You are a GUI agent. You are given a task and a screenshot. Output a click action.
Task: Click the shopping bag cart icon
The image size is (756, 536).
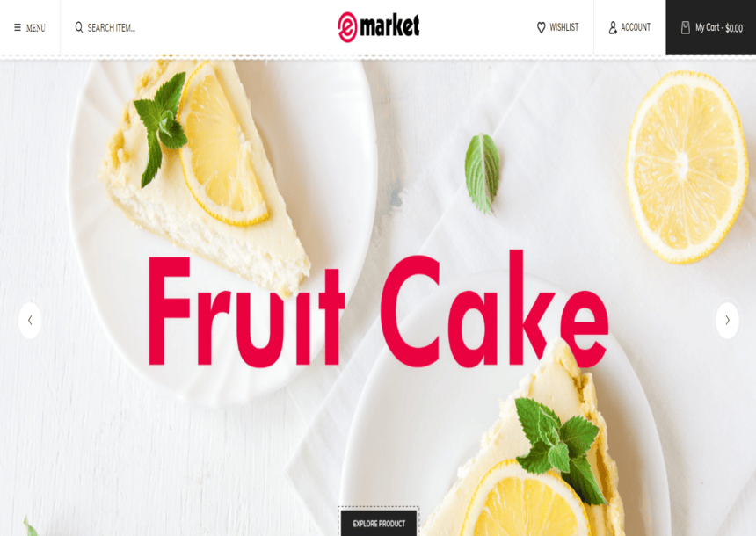click(x=685, y=28)
